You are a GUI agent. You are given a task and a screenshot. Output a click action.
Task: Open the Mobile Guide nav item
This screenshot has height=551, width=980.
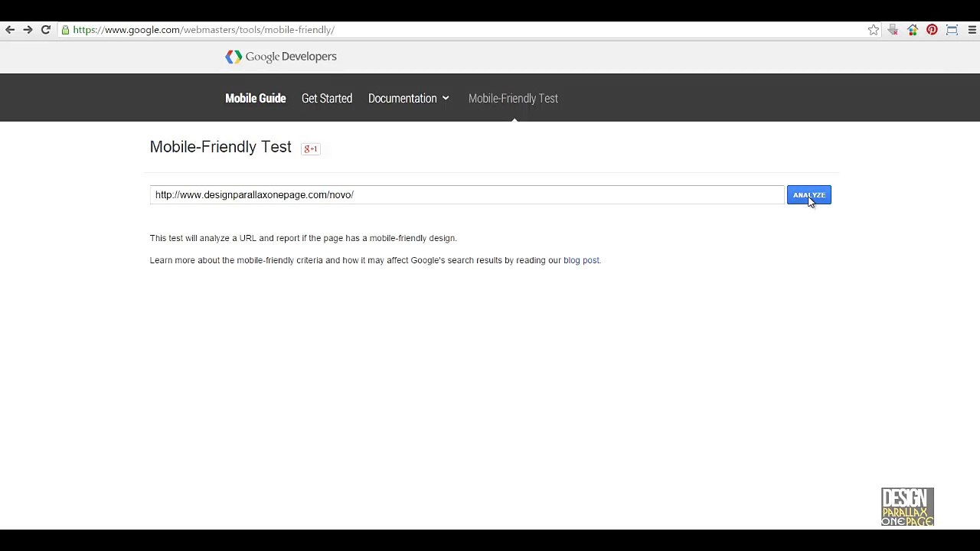click(256, 99)
